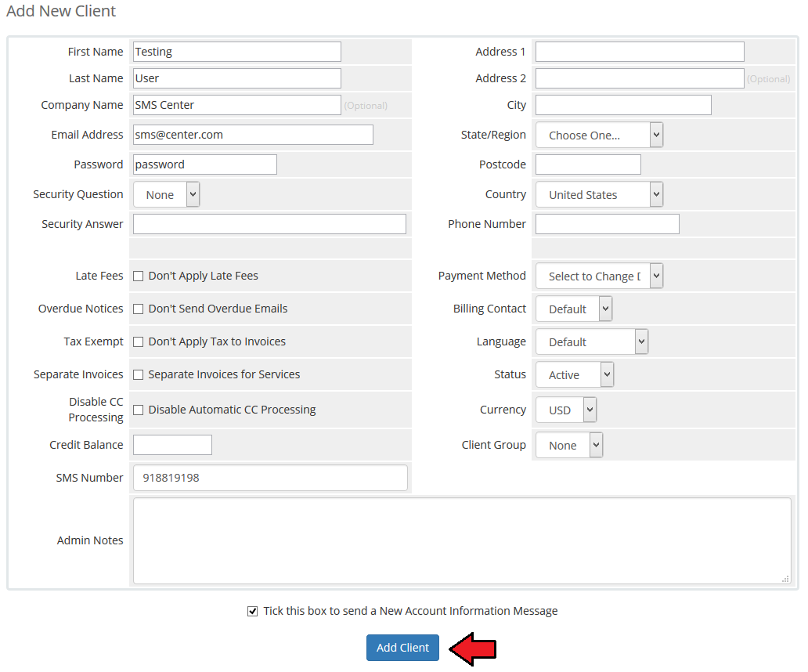Expand the Payment Method dropdown

coord(599,276)
